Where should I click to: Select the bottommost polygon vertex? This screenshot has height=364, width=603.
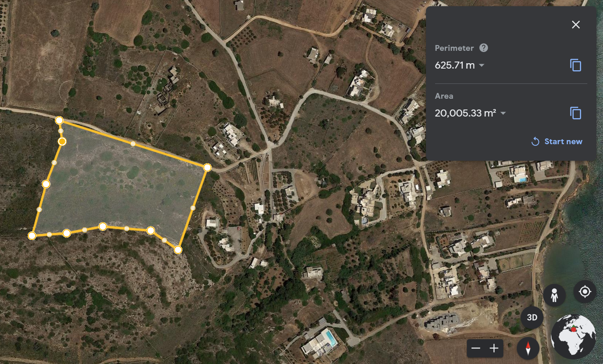click(178, 250)
